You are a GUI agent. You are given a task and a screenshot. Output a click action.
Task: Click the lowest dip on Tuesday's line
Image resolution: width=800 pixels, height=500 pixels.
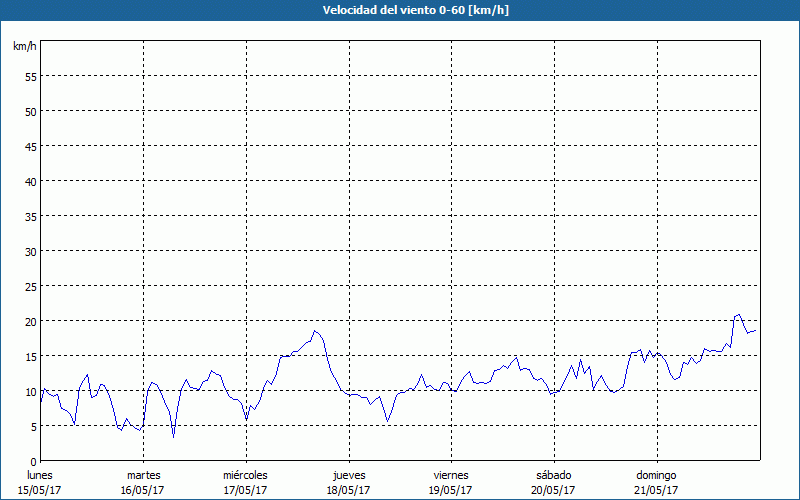(173, 437)
